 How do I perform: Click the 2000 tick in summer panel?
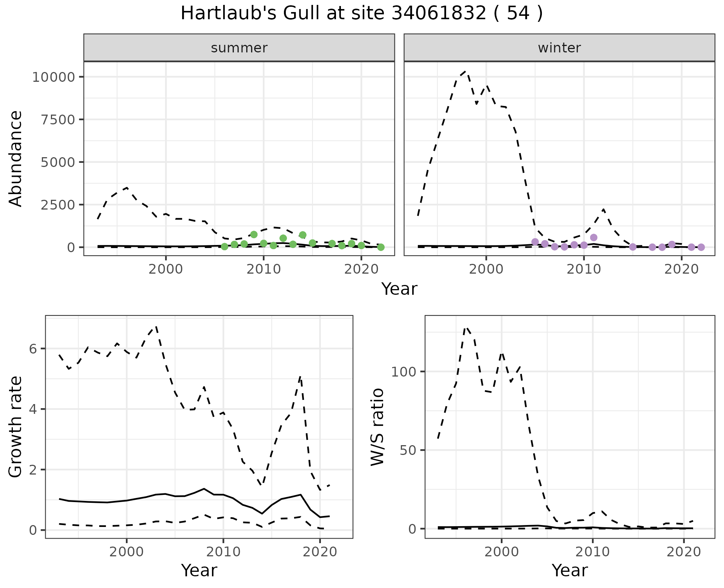166,269
